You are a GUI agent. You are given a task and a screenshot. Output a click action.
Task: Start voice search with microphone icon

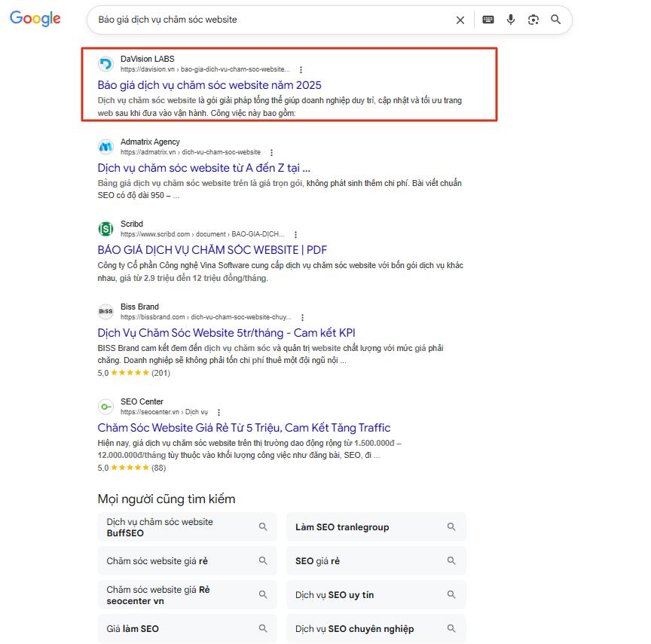coord(511,20)
